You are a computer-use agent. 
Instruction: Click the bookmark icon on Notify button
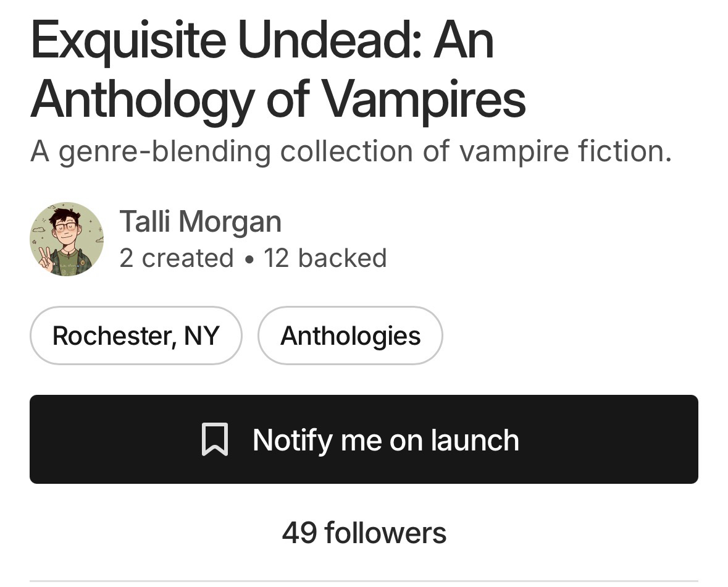tap(215, 440)
